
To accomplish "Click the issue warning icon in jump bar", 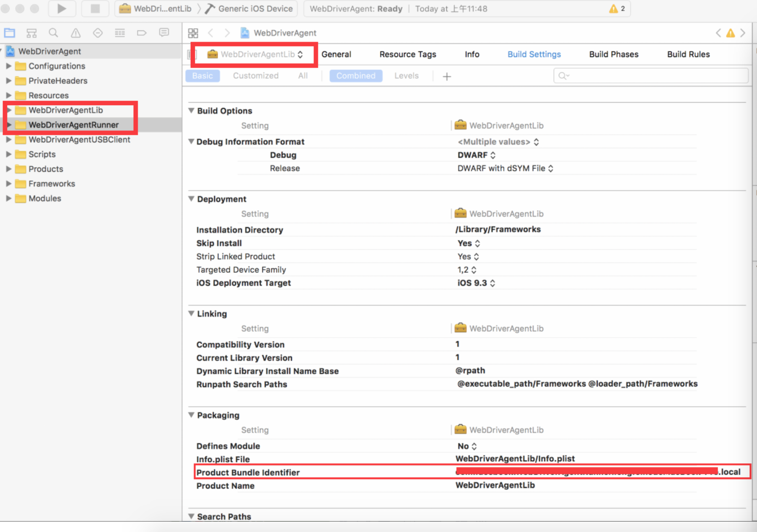I will 731,33.
